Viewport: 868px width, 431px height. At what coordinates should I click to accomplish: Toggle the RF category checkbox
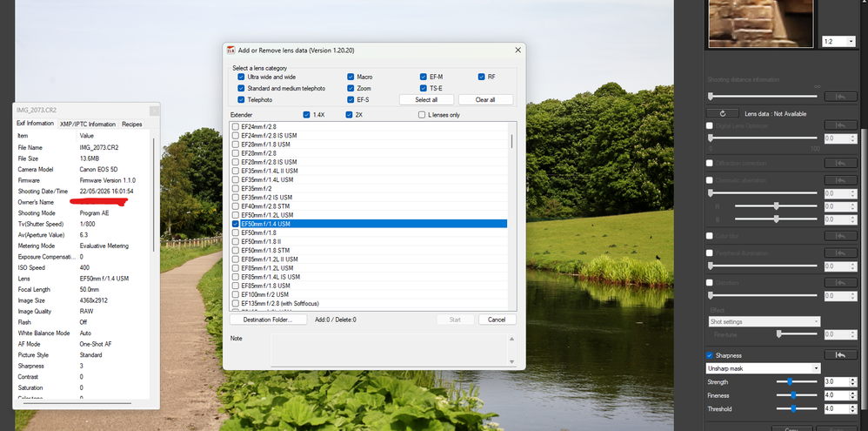coord(482,77)
